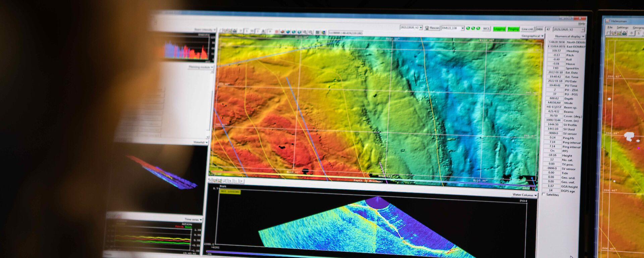Open the EM122_138 echo sounder dropdown
The width and height of the screenshot is (644, 258).
pos(453,28)
